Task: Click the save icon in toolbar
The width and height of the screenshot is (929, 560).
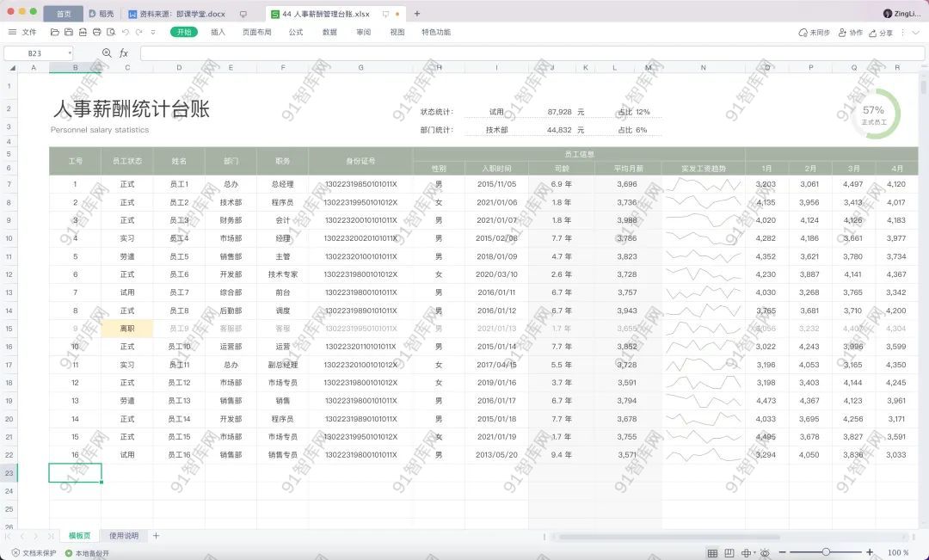Action: (x=70, y=32)
